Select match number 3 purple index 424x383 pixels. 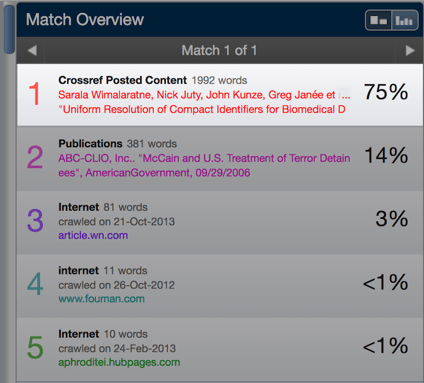tap(35, 220)
